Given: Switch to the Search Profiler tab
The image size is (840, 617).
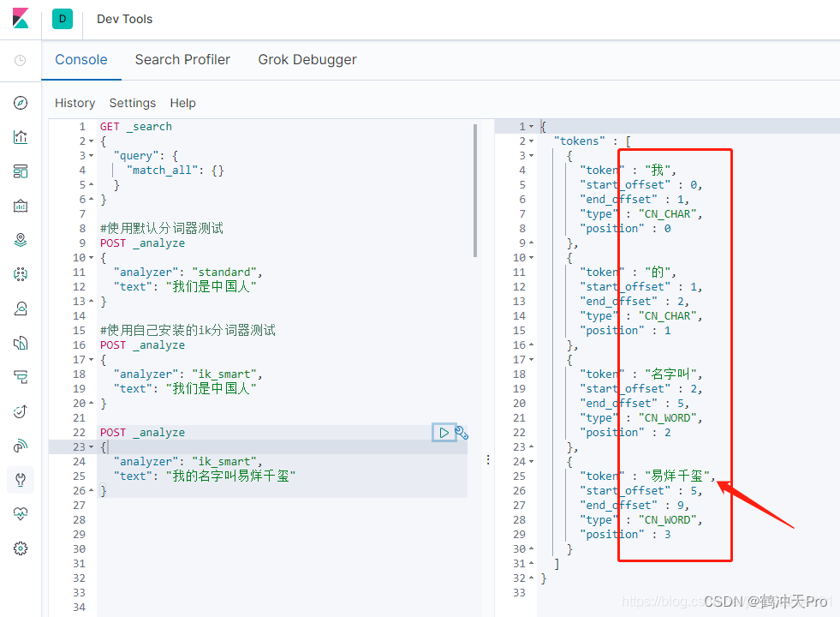Looking at the screenshot, I should tap(182, 60).
